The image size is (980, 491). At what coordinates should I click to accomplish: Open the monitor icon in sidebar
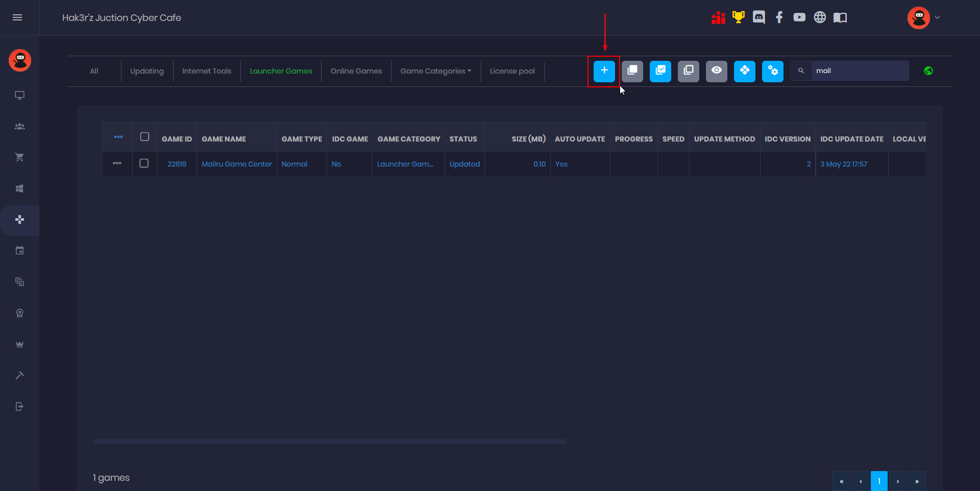[x=19, y=96]
